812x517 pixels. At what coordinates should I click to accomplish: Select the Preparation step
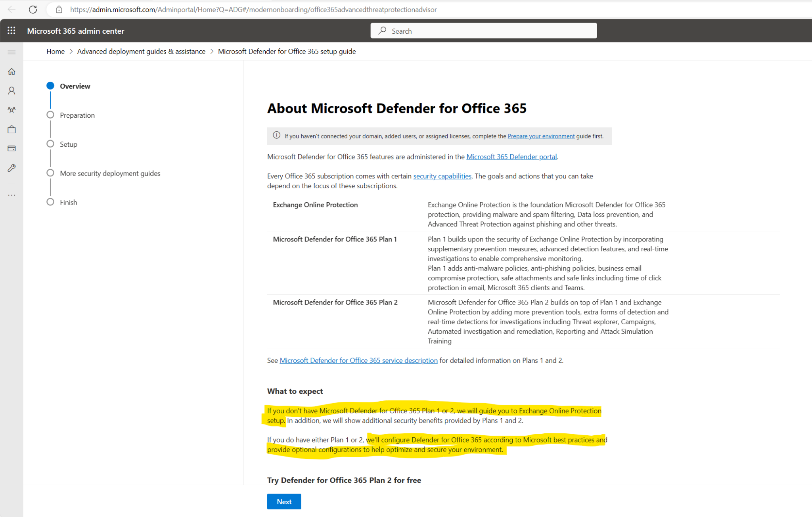(77, 115)
